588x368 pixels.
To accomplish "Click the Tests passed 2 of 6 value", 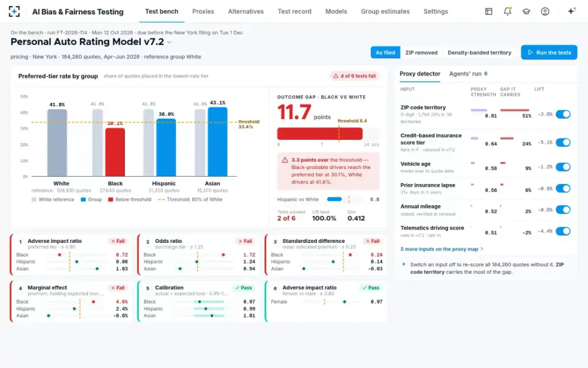I will click(286, 218).
